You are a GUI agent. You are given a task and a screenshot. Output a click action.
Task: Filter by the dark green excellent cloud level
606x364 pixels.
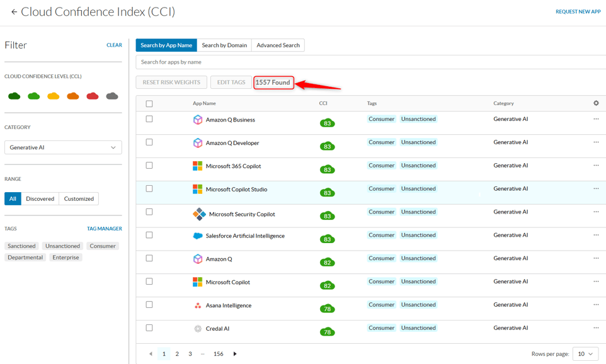coord(14,96)
